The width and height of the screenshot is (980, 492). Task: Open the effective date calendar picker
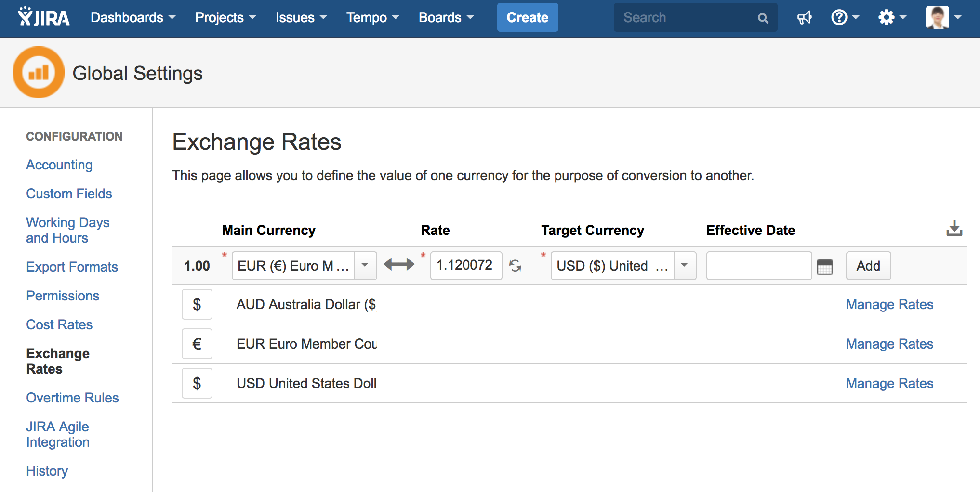(x=825, y=266)
